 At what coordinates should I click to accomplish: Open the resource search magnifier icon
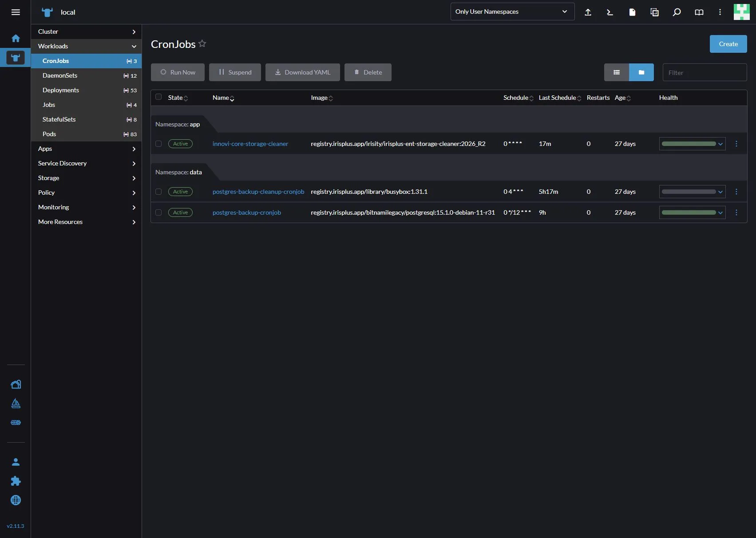[x=677, y=12]
